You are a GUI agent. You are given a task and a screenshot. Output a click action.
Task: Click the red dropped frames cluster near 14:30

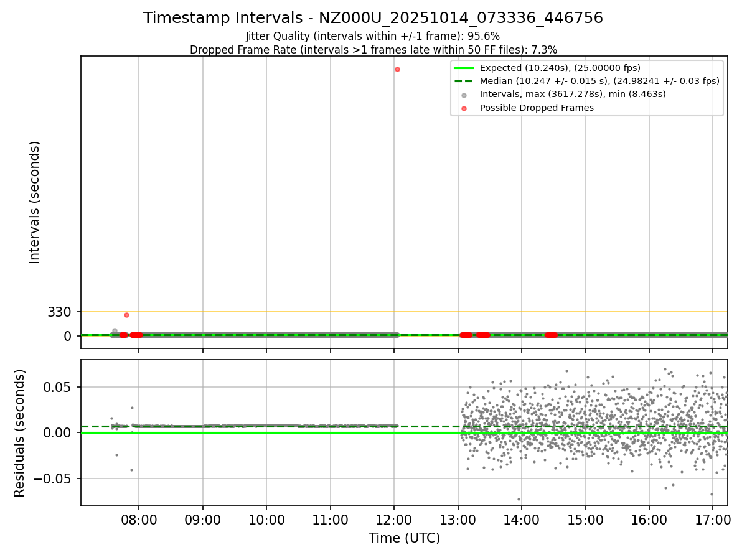coord(551,335)
